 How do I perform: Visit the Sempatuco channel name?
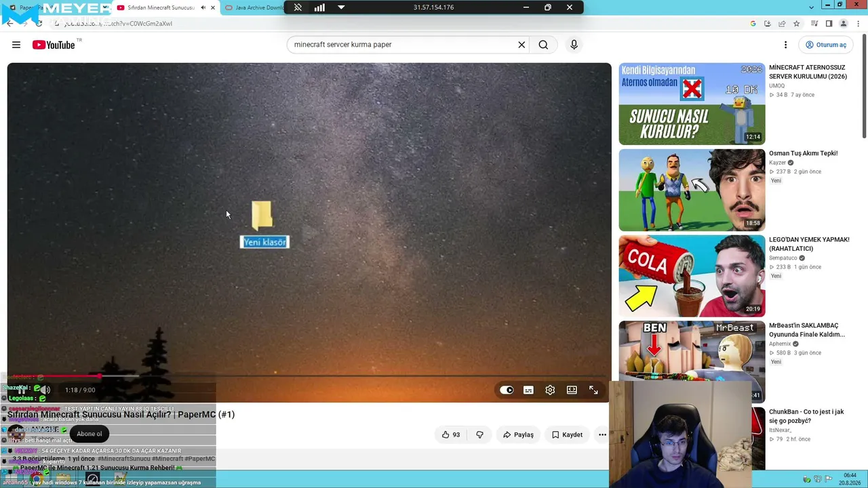pos(783,258)
